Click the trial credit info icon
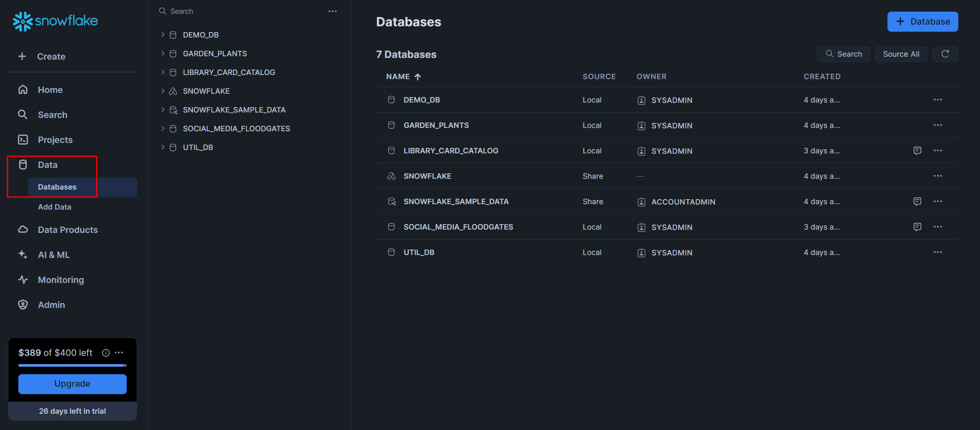Image resolution: width=980 pixels, height=430 pixels. tap(106, 353)
